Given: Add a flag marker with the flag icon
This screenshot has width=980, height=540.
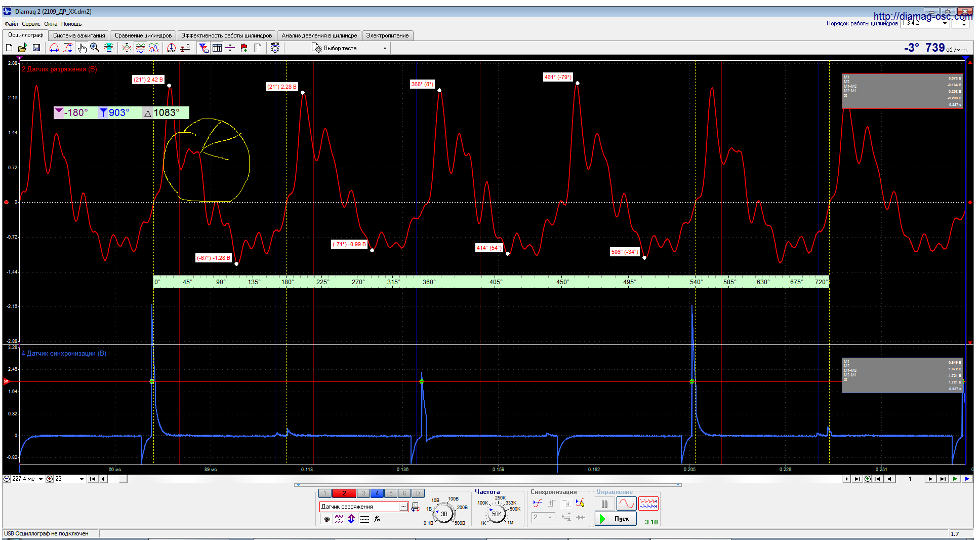Looking at the screenshot, I should (244, 48).
